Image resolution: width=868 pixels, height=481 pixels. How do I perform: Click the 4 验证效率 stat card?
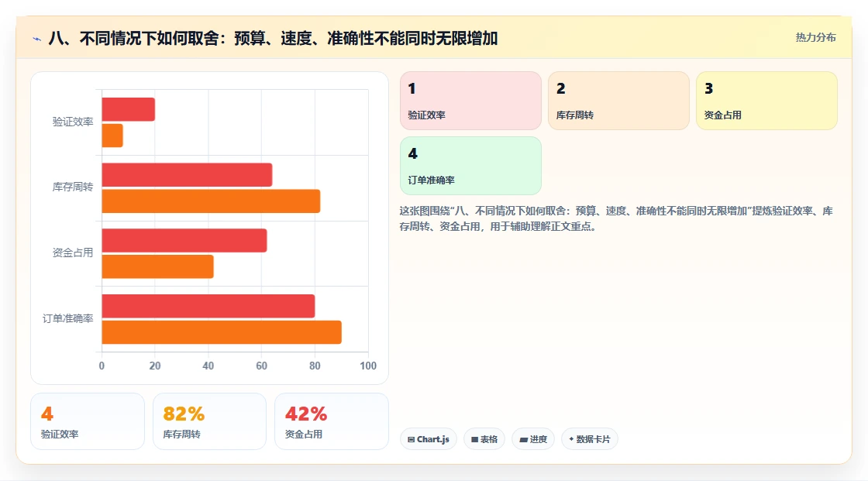point(88,421)
